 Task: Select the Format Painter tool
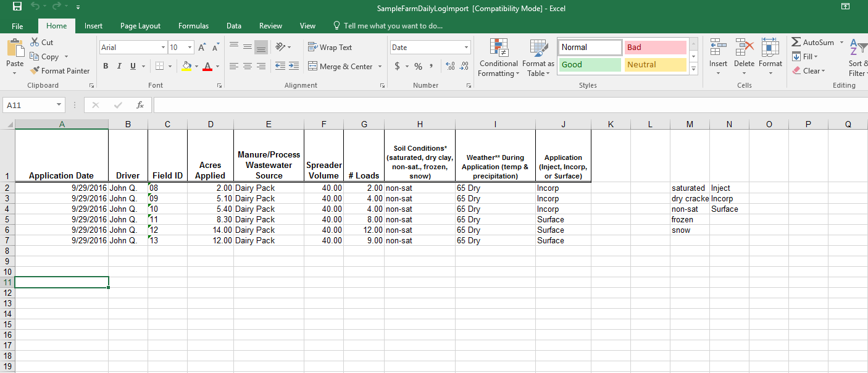[60, 70]
